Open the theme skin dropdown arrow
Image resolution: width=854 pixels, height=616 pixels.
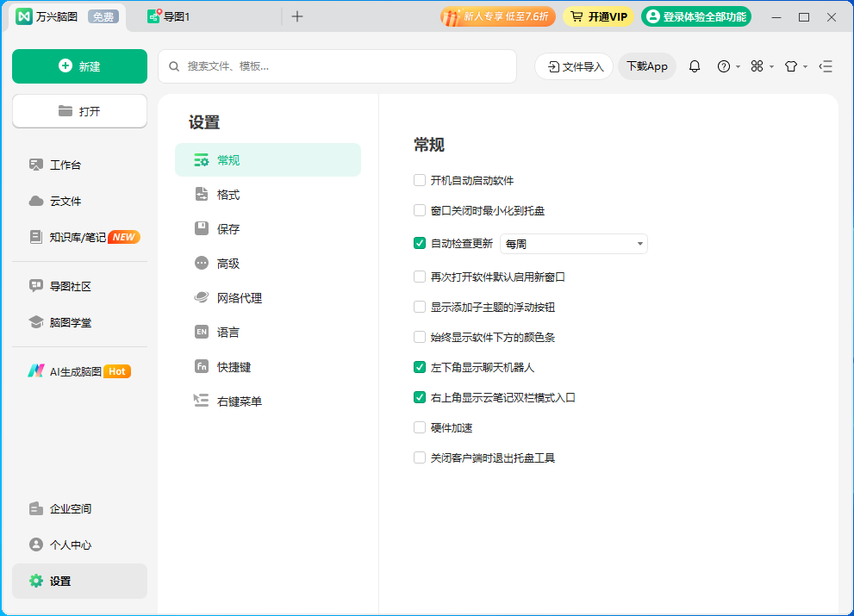(803, 66)
